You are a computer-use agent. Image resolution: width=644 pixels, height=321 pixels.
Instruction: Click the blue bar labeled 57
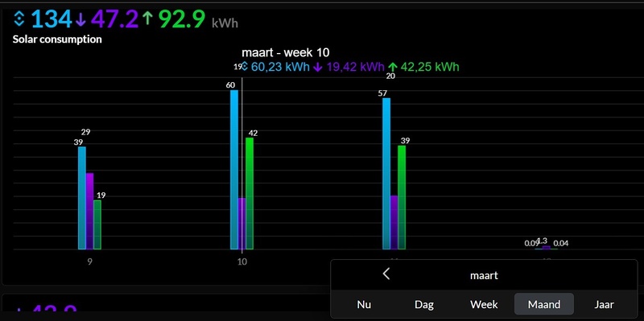pos(386,174)
